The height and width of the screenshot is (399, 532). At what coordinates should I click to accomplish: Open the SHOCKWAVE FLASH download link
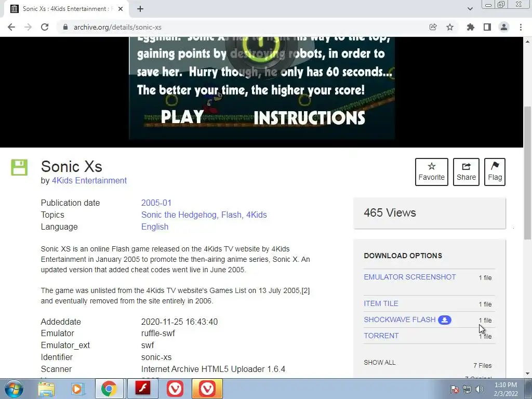(x=400, y=320)
